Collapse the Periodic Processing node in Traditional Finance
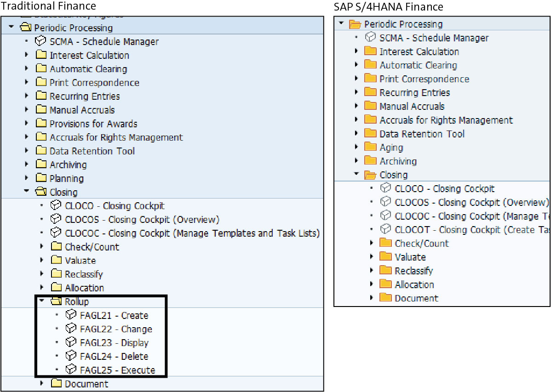Viewport: 551px width, 392px height. point(11,27)
